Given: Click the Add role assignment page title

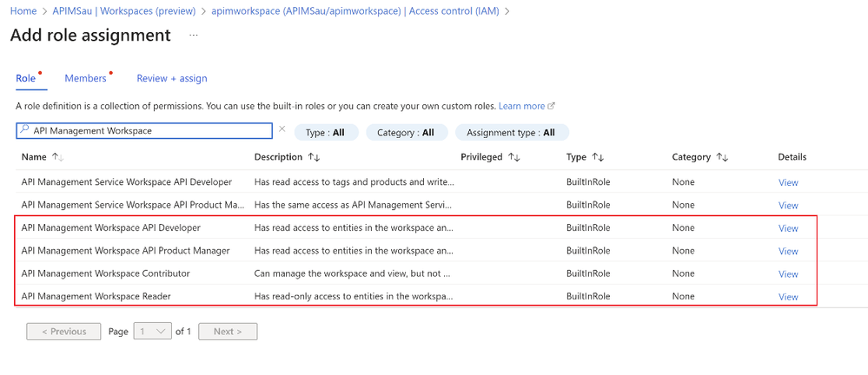Looking at the screenshot, I should (90, 35).
